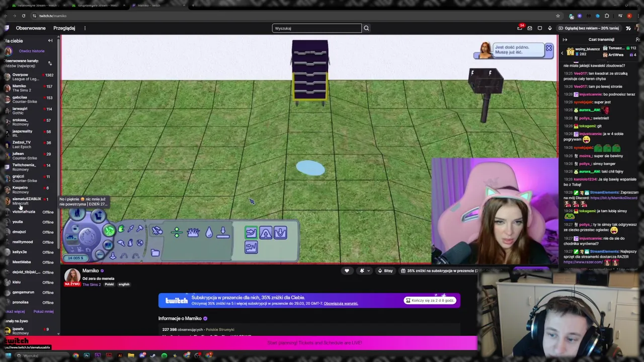The image size is (644, 362).
Task: Select the raise terrain hill tool in Sims 2
Action: pyautogui.click(x=266, y=232)
